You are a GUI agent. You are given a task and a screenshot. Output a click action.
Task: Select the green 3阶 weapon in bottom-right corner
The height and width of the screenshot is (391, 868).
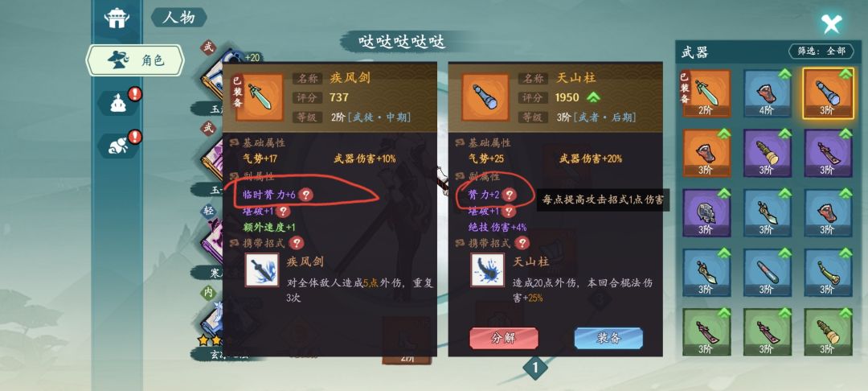click(x=828, y=331)
